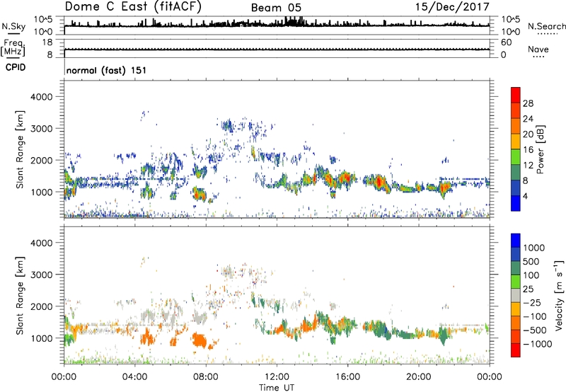The width and height of the screenshot is (566, 392).
Task: Click the blue top segment of the Velocity colorbar
Action: click(516, 241)
